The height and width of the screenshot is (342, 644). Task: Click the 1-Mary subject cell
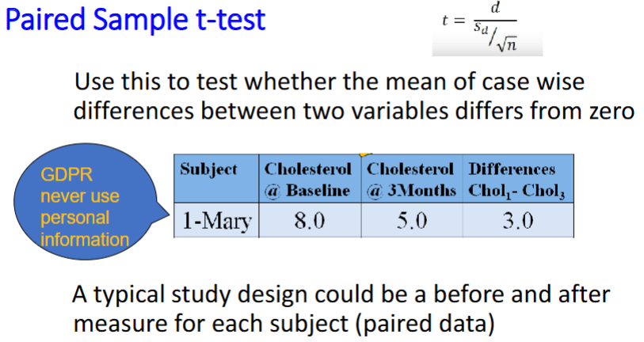pos(214,220)
